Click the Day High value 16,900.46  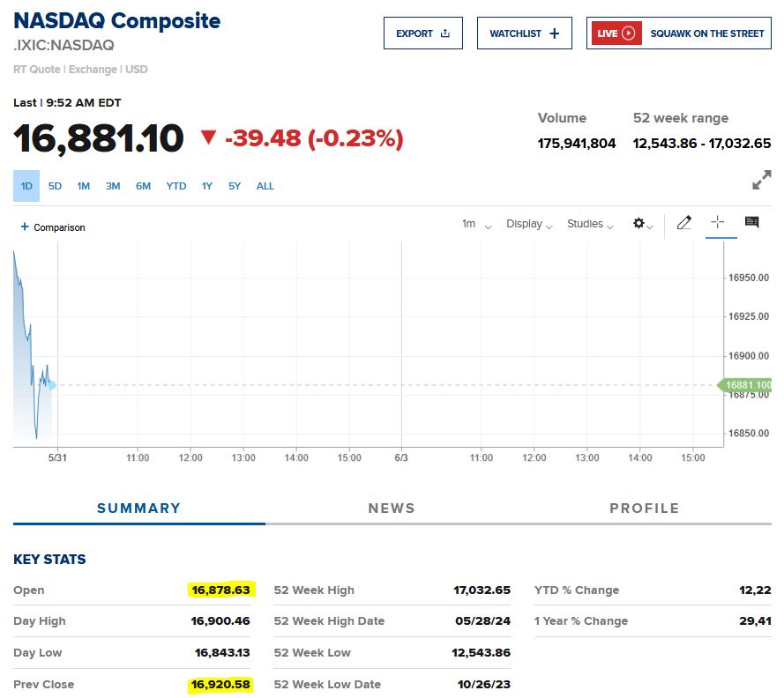point(220,621)
